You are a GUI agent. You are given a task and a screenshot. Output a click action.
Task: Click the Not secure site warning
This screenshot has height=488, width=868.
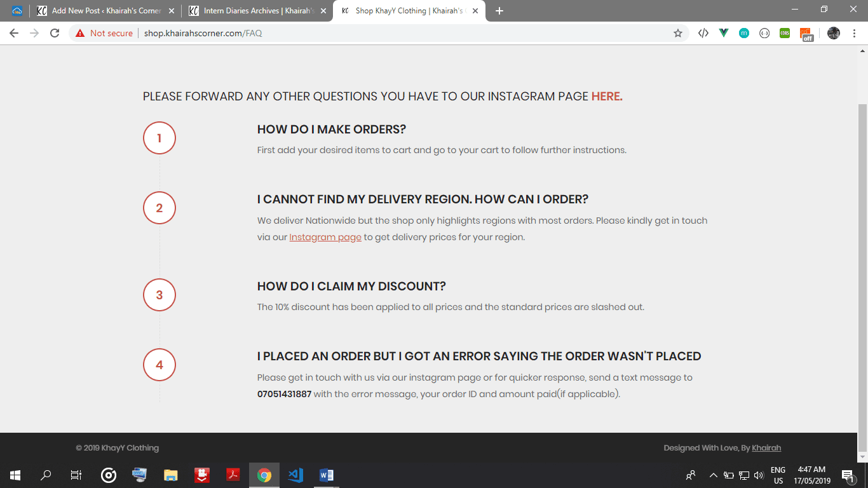click(104, 33)
